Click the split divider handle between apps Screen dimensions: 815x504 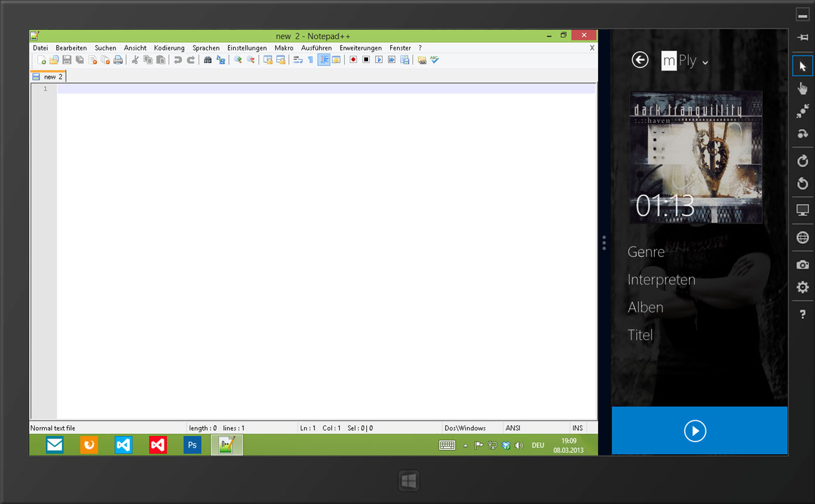(x=604, y=243)
